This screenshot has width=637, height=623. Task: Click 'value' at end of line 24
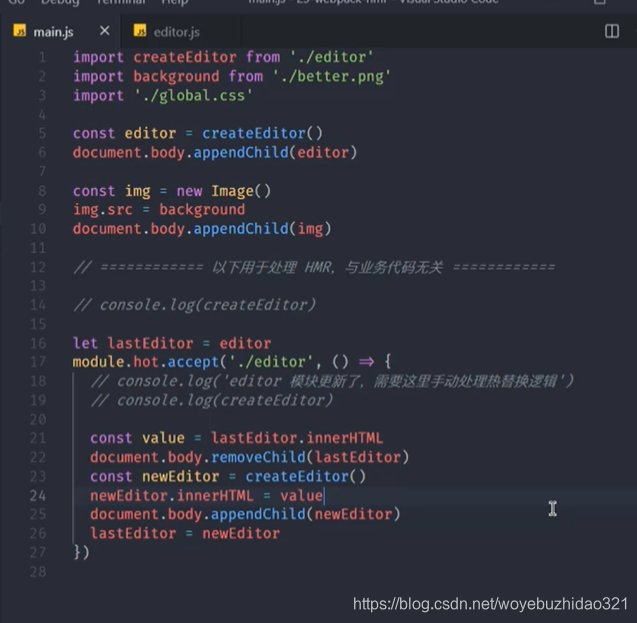click(x=301, y=495)
